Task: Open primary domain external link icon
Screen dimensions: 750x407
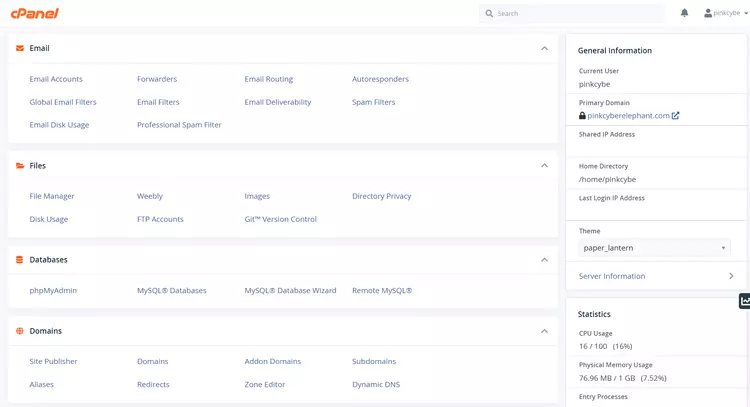Action: pos(675,115)
